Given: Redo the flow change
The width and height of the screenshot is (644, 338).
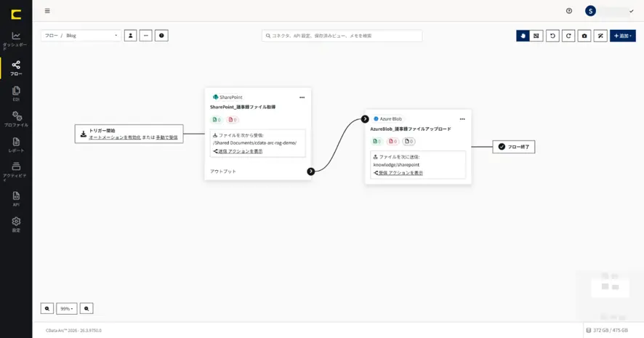Looking at the screenshot, I should coord(568,36).
